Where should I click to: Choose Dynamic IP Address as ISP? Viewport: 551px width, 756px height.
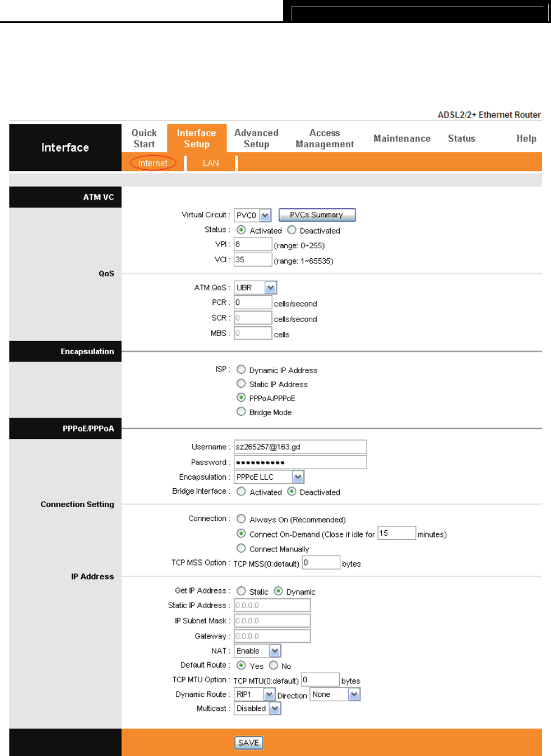point(241,369)
